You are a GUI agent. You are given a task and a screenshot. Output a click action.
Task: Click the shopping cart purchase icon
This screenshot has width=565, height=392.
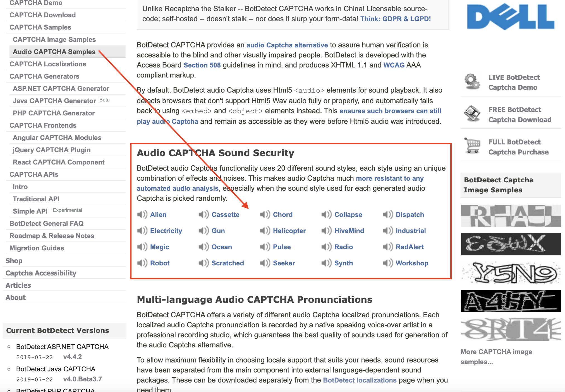point(472,146)
